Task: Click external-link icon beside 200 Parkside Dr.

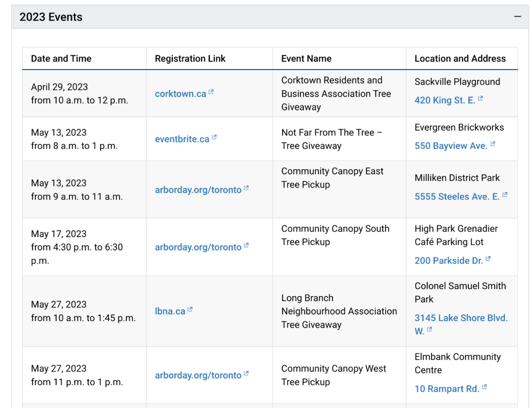Action: (488, 259)
